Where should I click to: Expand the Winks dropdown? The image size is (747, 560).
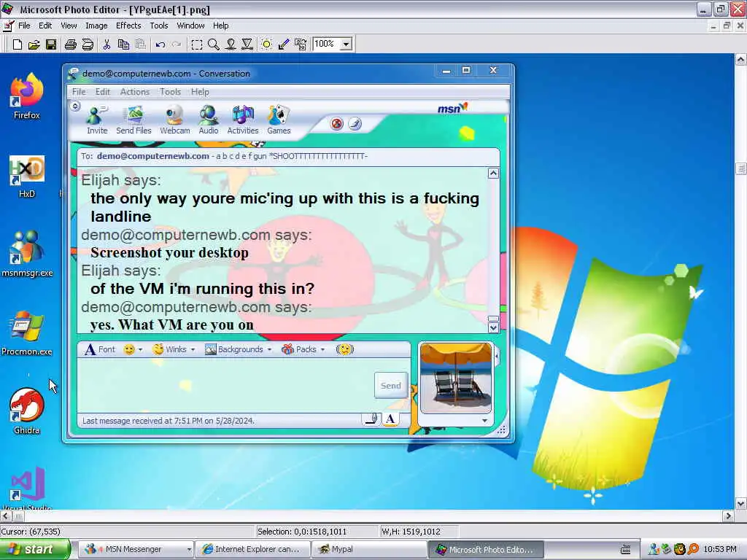click(x=193, y=349)
